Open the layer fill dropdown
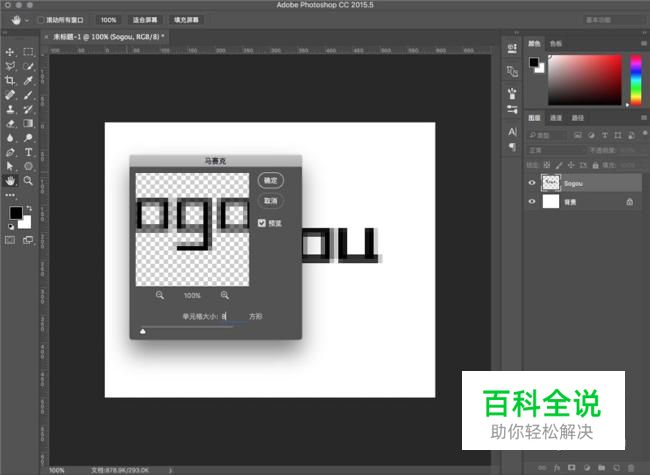Screen dimensions: 650x475 (x=628, y=165)
